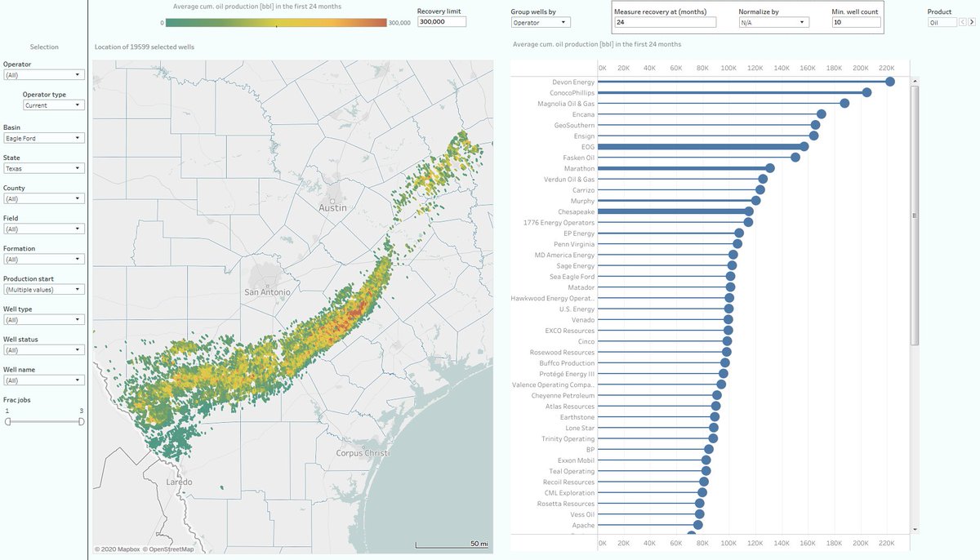Open the State dropdown showing Texas
This screenshot has width=980, height=560.
coord(44,168)
